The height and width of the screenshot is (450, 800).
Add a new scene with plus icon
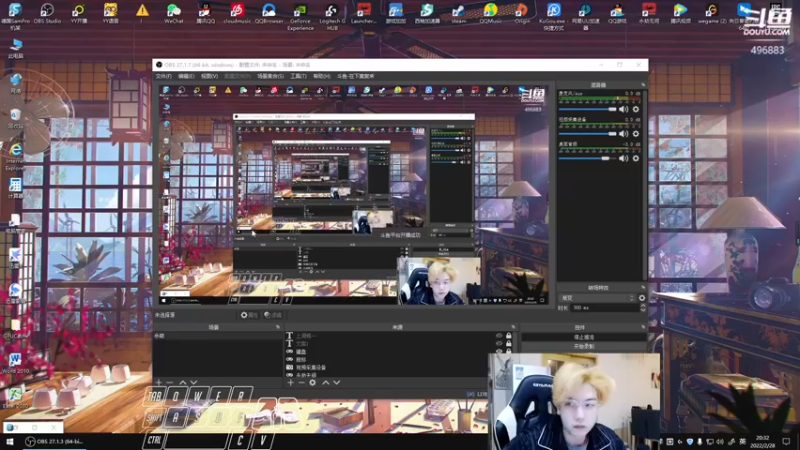pyautogui.click(x=159, y=382)
